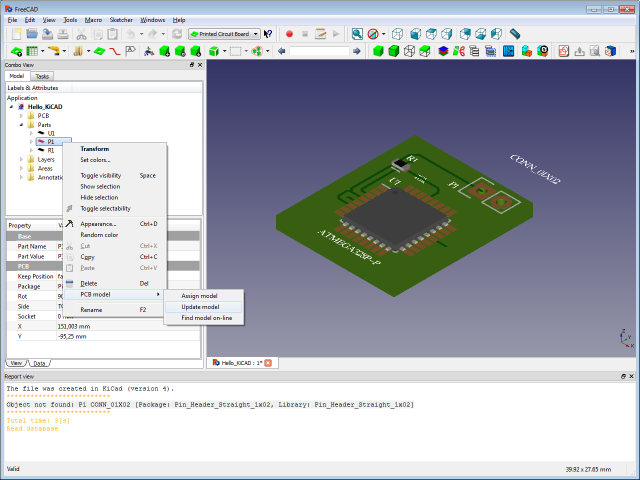Click the wireframe cube display icon
The height and width of the screenshot is (480, 640).
(409, 51)
